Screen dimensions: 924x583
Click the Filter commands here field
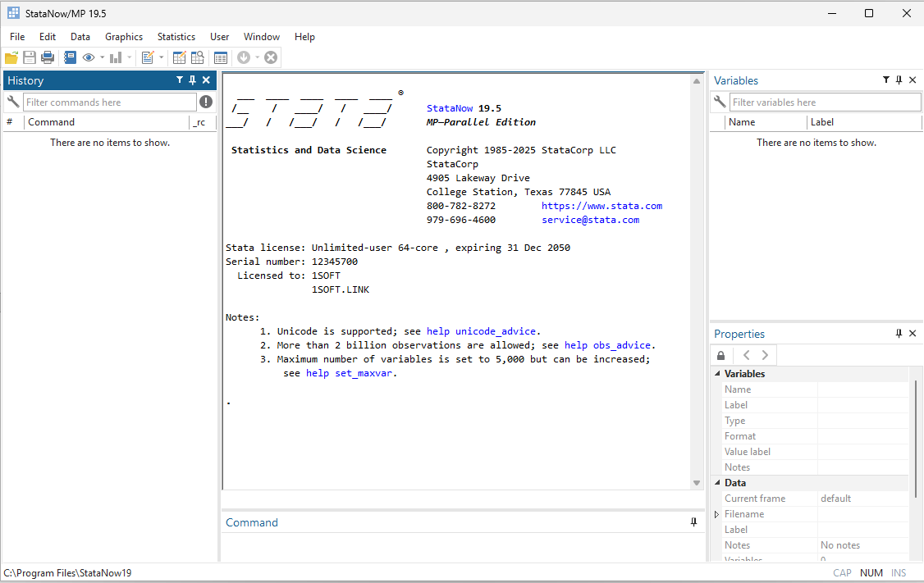[110, 102]
